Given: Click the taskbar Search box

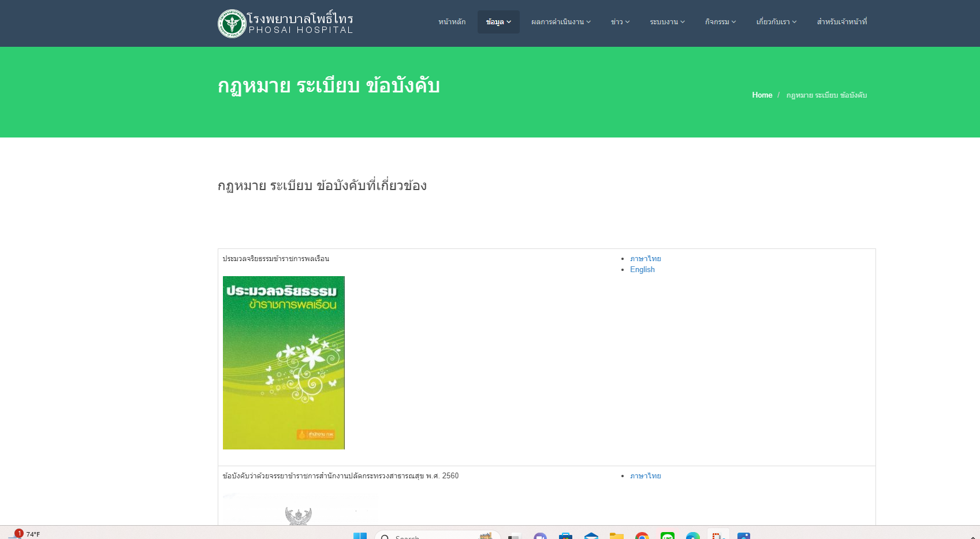Looking at the screenshot, I should tap(437, 536).
